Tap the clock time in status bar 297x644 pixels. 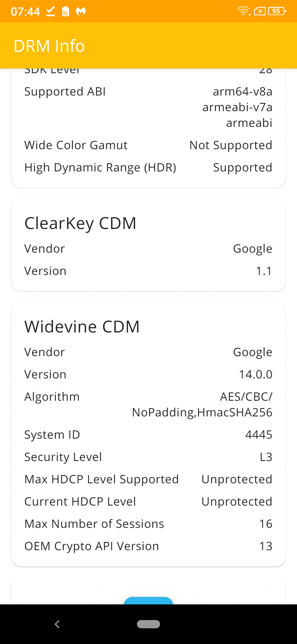coord(25,12)
